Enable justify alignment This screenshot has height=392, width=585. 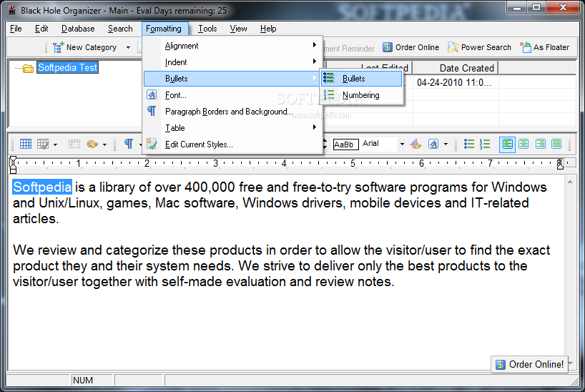point(556,144)
